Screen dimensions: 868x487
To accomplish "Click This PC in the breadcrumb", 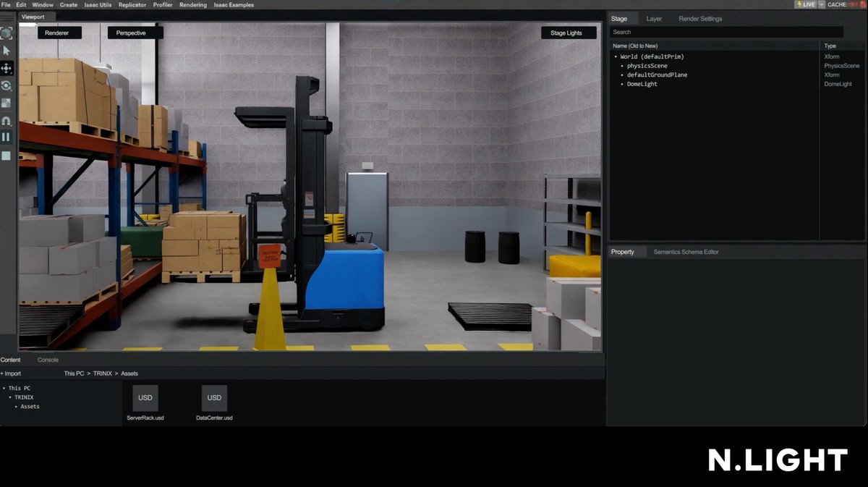I will point(75,374).
